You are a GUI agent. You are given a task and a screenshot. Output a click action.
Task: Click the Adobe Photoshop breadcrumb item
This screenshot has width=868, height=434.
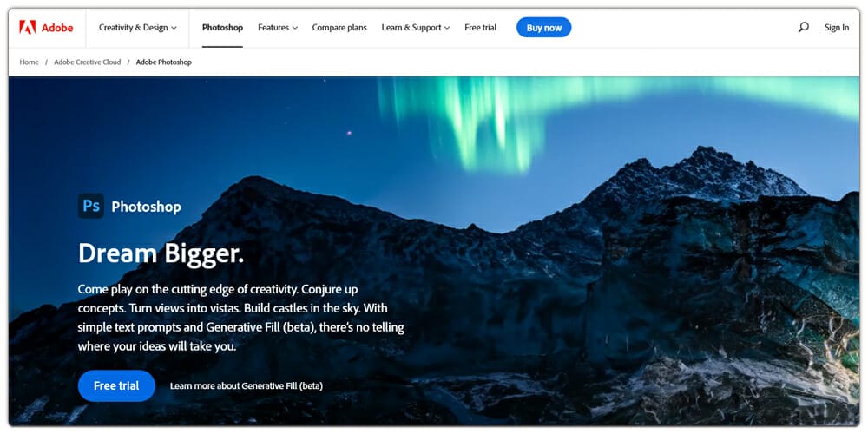(164, 62)
